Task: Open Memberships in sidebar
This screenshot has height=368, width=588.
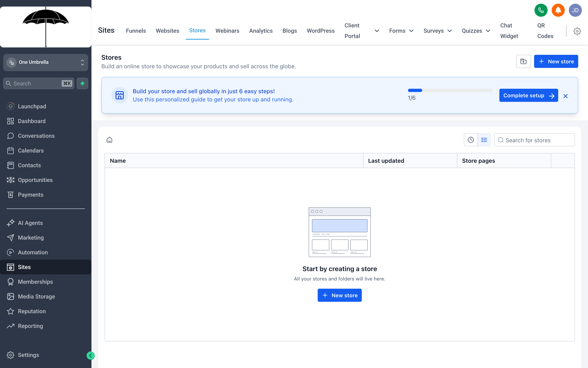Action: tap(46, 282)
